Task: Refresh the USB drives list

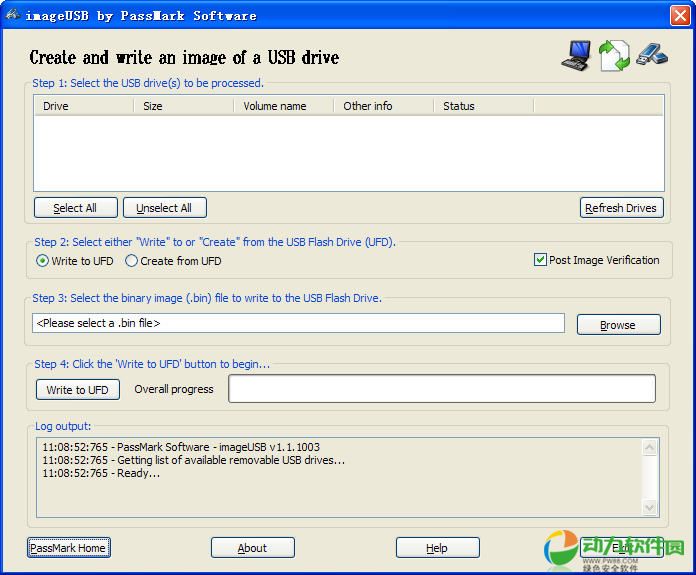Action: click(621, 208)
